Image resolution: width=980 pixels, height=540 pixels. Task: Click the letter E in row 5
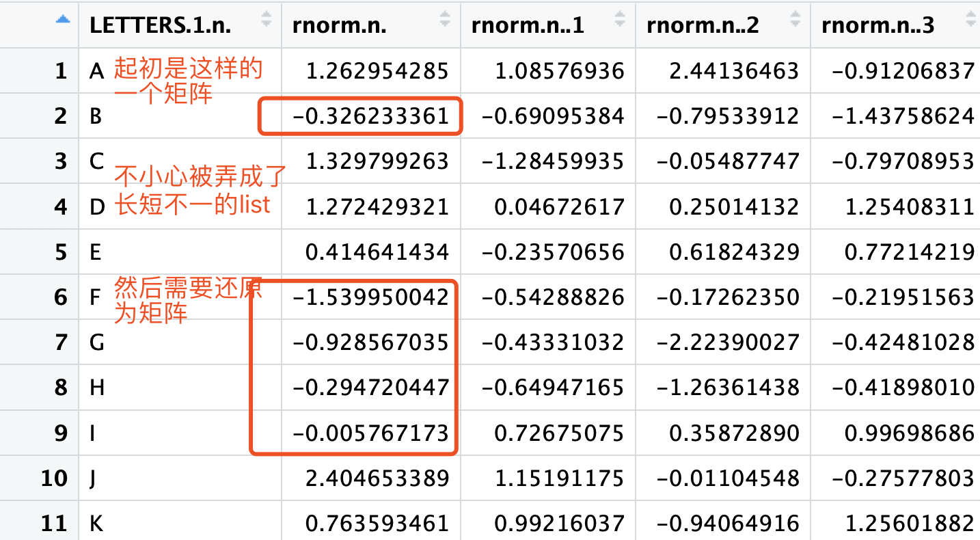95,252
